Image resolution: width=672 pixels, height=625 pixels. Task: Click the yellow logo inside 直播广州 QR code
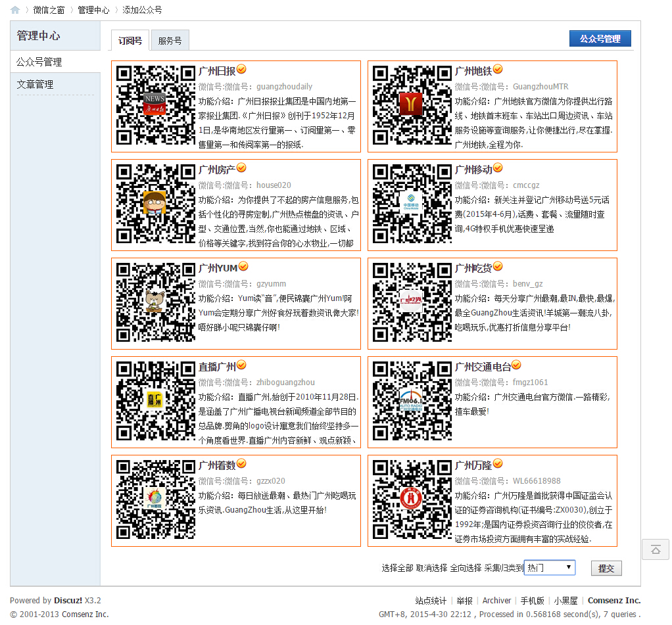click(154, 401)
